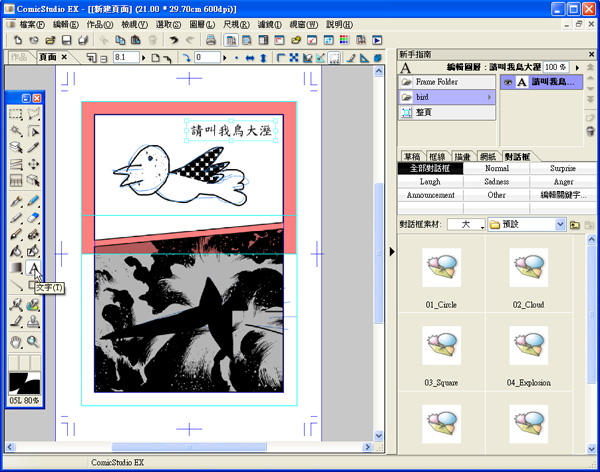Toggle visibility eye of text layer
This screenshot has height=472, width=600.
510,82
